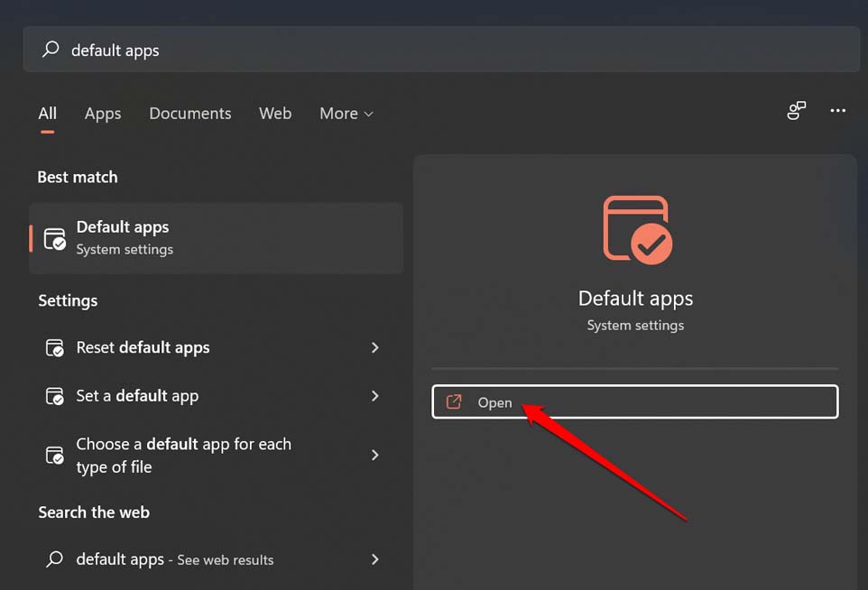The width and height of the screenshot is (868, 590).
Task: Click the Search the web heading
Action: pyautogui.click(x=94, y=512)
